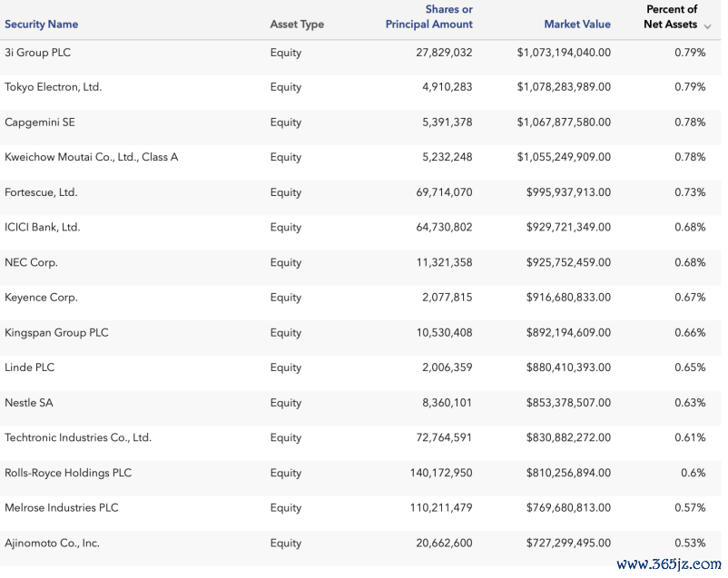Image resolution: width=728 pixels, height=578 pixels.
Task: Click market value $995,937,913.00
Action: [568, 192]
